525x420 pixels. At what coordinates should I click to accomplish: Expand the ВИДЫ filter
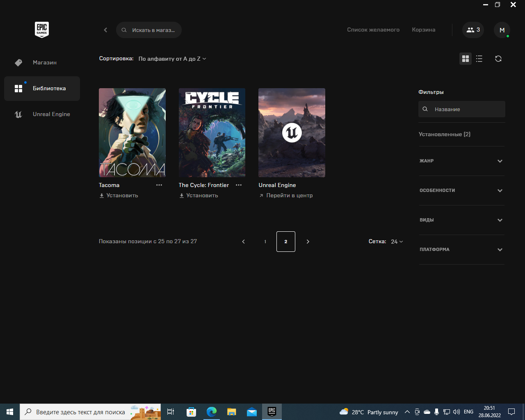[x=462, y=220]
